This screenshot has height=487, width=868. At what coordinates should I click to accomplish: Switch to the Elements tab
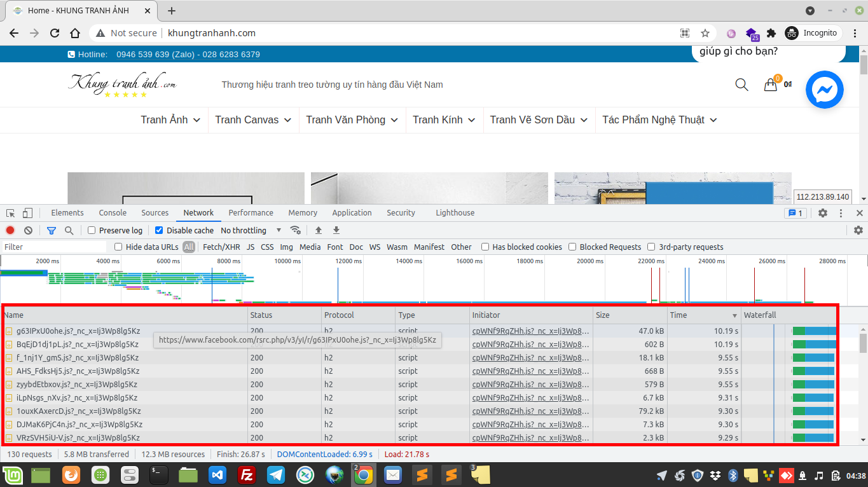point(67,213)
